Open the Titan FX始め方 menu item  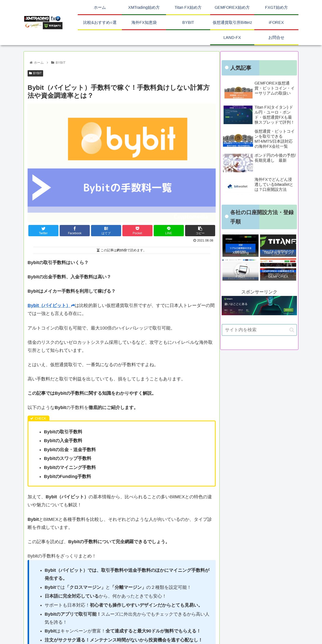[x=188, y=8]
